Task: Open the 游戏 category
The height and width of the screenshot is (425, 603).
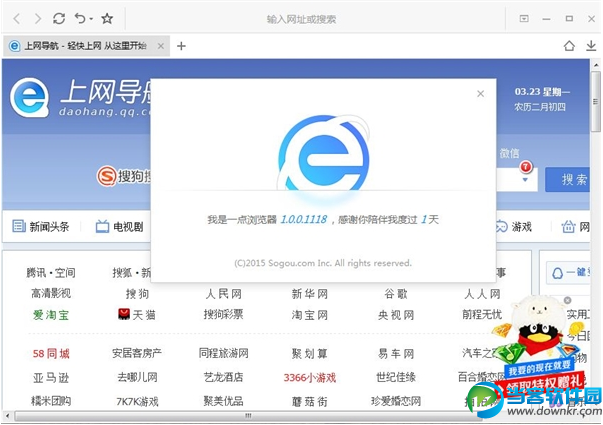Action: click(x=521, y=227)
